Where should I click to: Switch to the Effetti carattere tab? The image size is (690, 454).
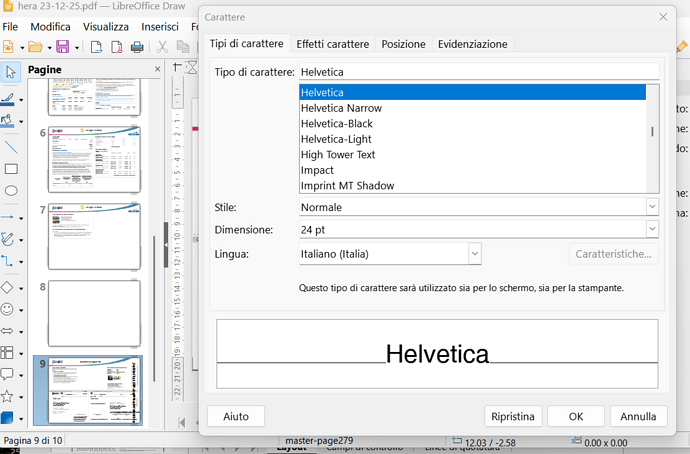click(333, 44)
